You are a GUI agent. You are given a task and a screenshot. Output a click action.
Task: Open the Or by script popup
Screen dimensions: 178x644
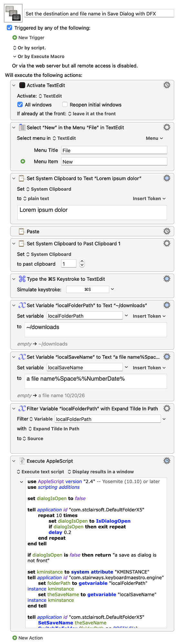[29, 48]
